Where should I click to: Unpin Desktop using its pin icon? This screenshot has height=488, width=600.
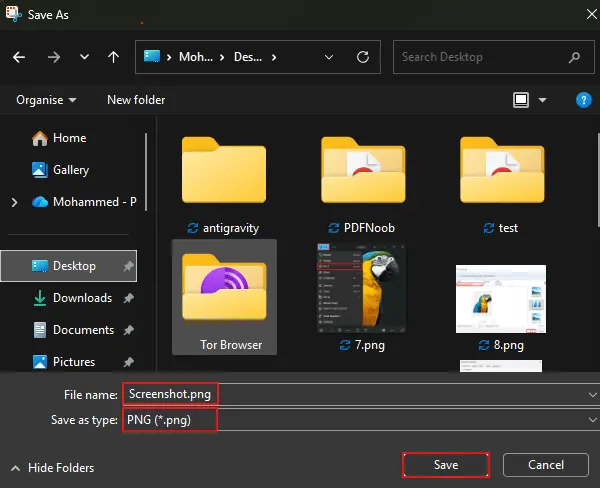point(129,266)
